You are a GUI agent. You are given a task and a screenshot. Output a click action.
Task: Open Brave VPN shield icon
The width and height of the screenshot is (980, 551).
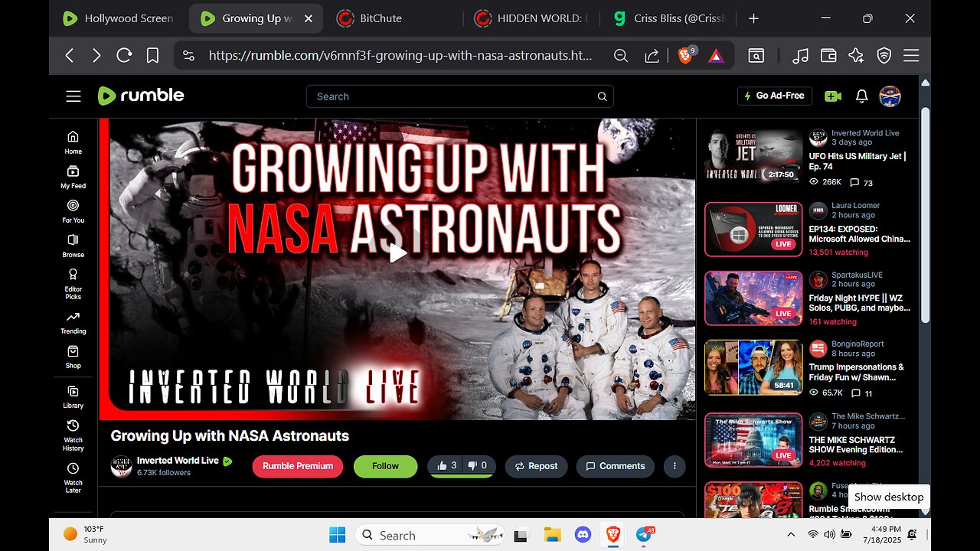tap(884, 55)
